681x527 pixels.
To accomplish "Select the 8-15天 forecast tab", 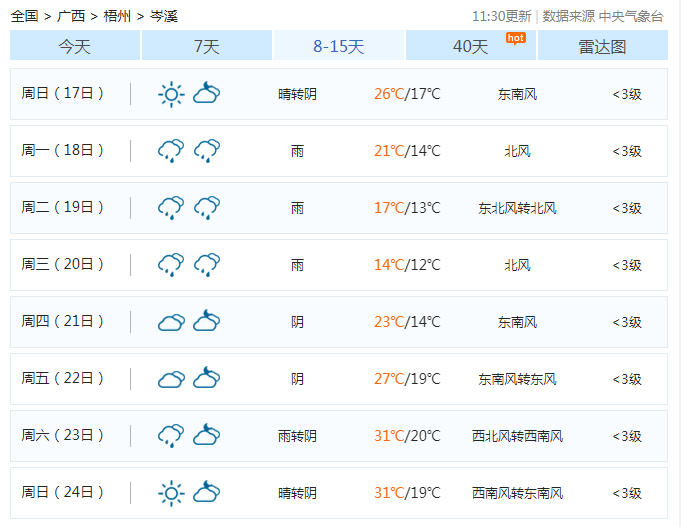I will click(x=338, y=46).
